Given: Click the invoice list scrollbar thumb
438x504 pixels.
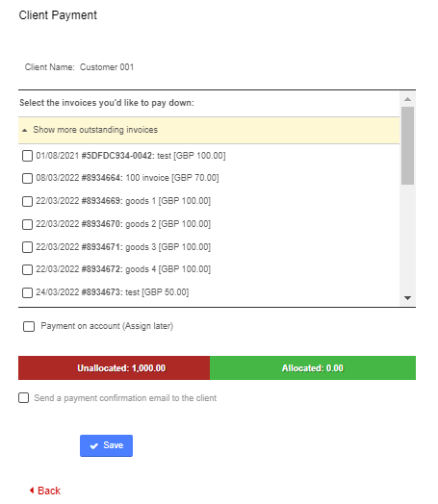Looking at the screenshot, I should tap(407, 145).
